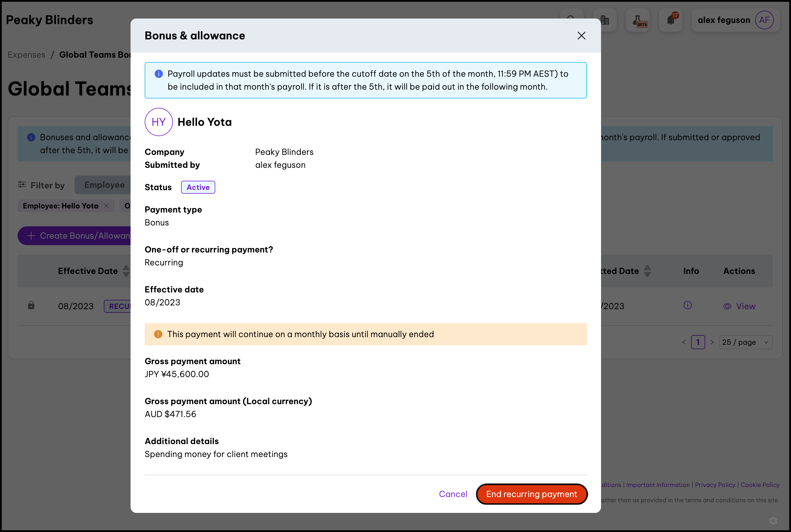Click the company building icon
This screenshot has width=791, height=532.
click(x=605, y=20)
